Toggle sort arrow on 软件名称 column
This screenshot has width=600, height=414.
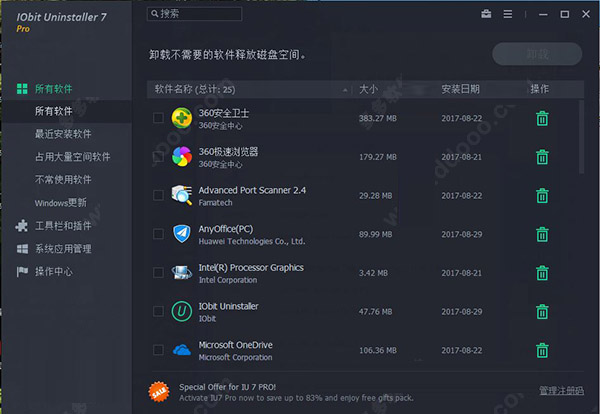coord(345,90)
